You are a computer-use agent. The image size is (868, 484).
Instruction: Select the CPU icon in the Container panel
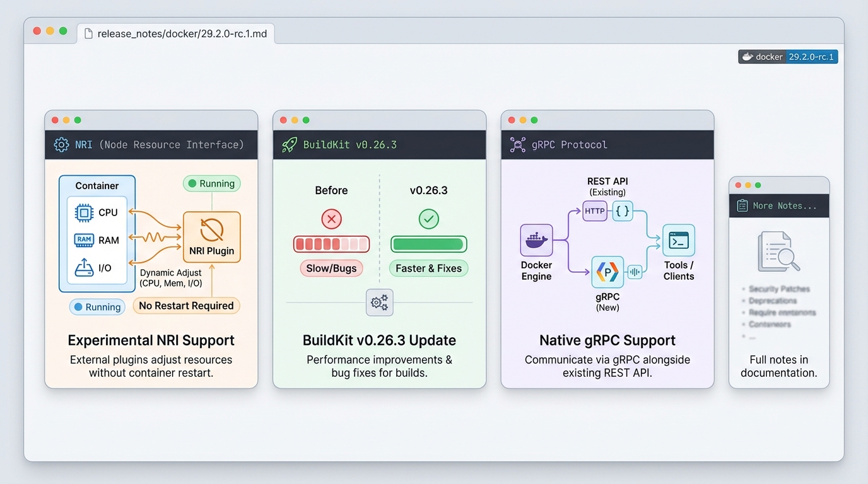tap(83, 212)
